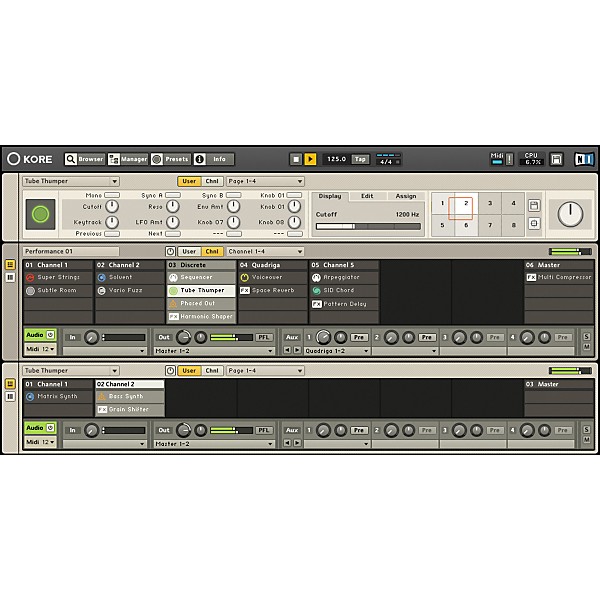Select the Arpeggiator plugin

(344, 277)
